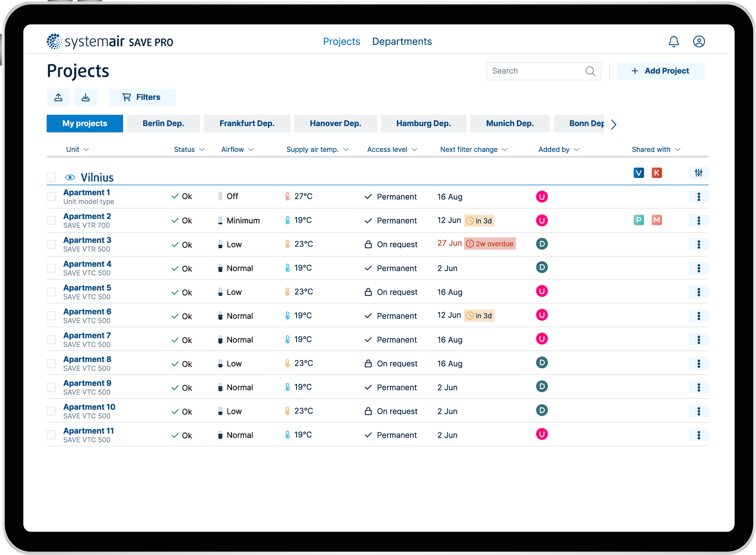This screenshot has width=756, height=555.
Task: Toggle the Vilnius eye visibility icon
Action: point(70,178)
